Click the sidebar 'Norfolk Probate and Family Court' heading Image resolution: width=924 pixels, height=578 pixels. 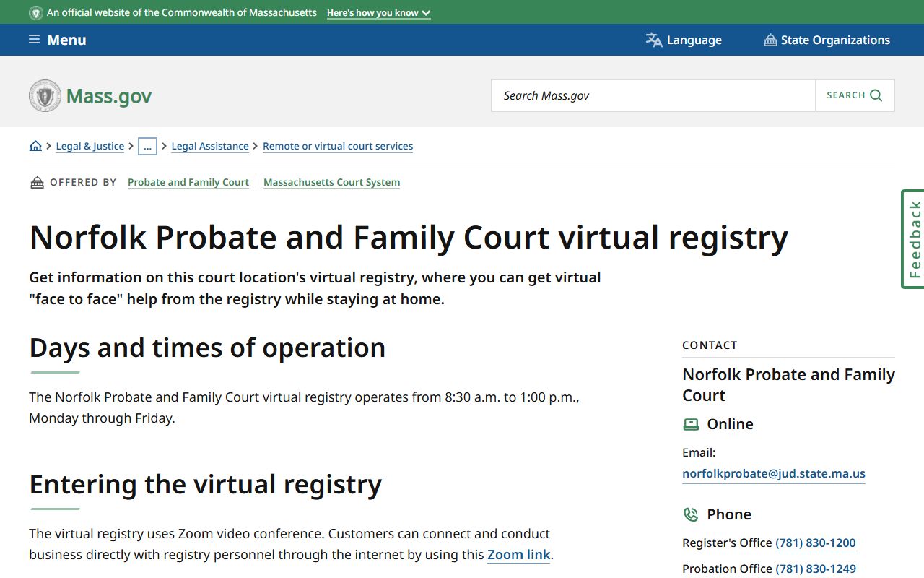pos(788,385)
